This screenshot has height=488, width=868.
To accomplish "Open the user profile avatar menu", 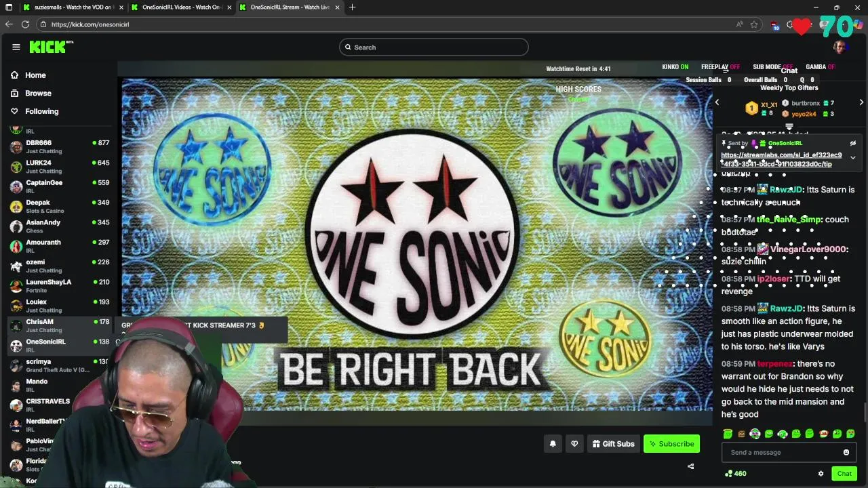I will (x=840, y=47).
